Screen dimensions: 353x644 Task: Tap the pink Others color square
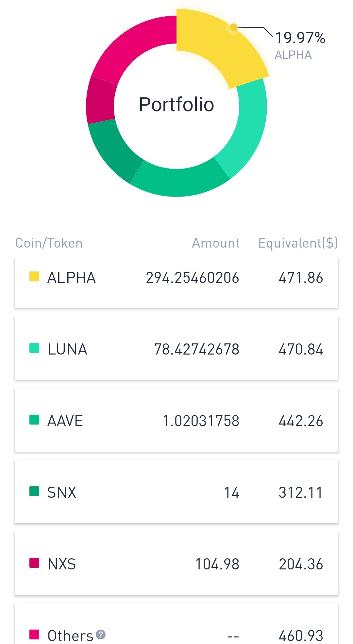coord(34,635)
